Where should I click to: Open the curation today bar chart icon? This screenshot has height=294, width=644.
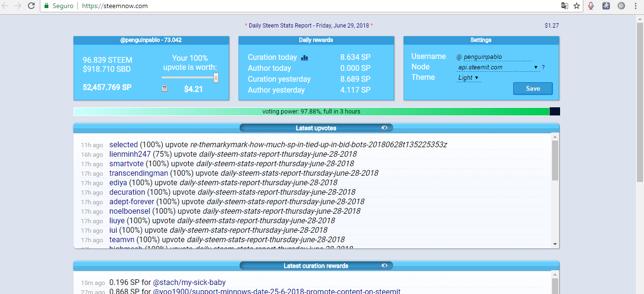coord(304,57)
